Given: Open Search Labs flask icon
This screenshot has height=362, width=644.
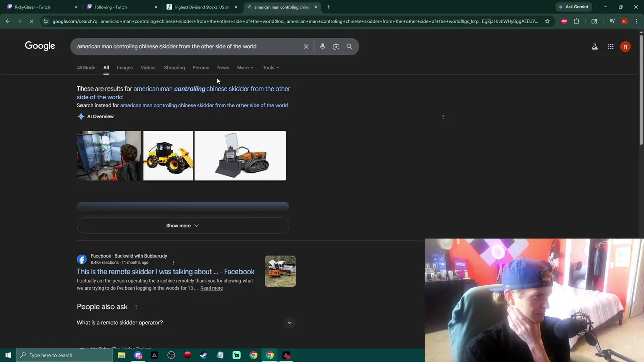Looking at the screenshot, I should 595,47.
